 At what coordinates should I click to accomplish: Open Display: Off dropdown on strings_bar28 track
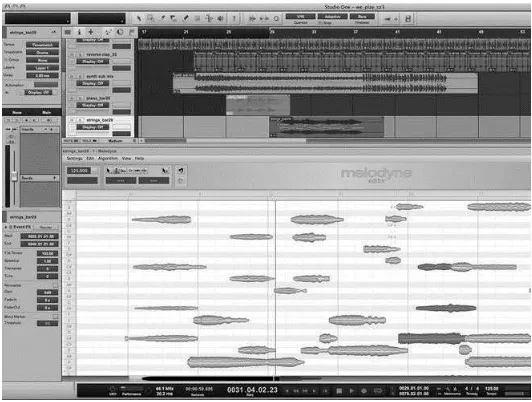(x=93, y=127)
